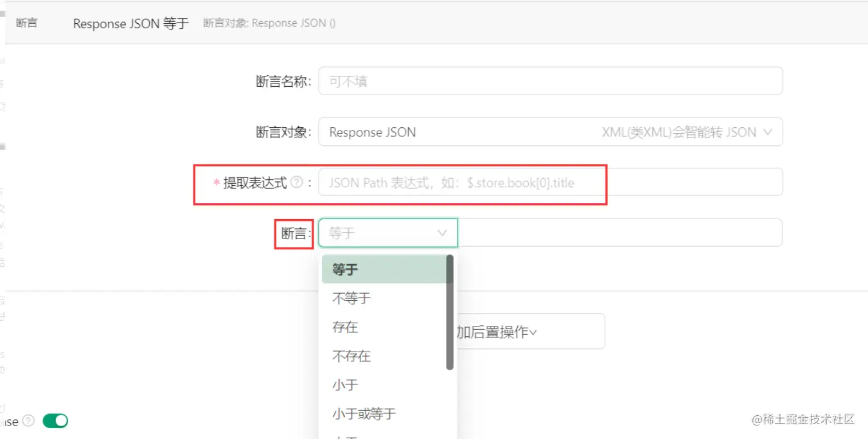Click the 断言对象: Response JSON () header text
The image size is (868, 439).
click(269, 23)
